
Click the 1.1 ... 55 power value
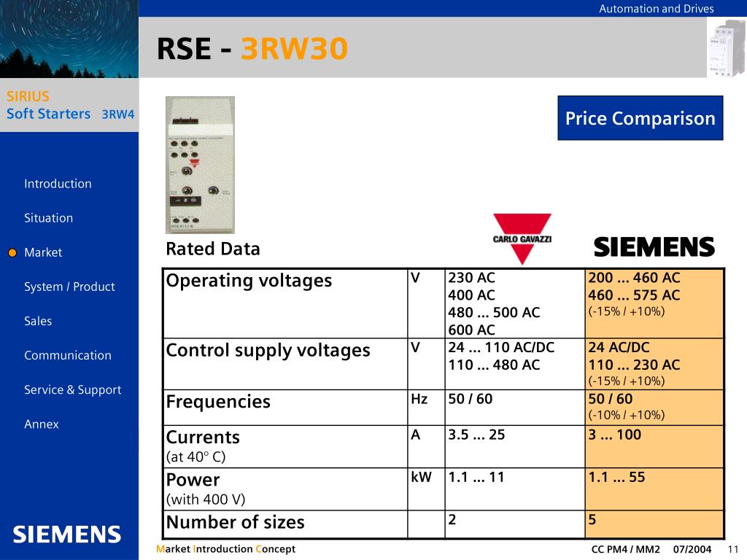point(616,477)
